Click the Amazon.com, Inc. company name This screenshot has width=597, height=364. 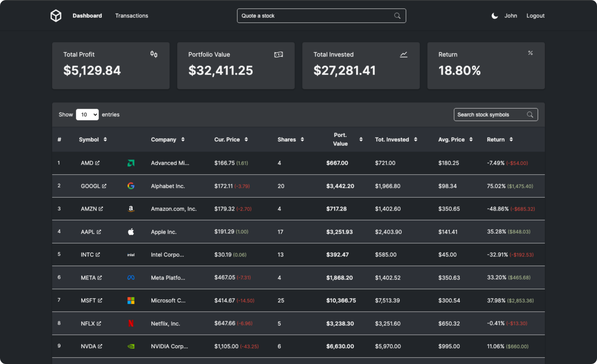(x=174, y=209)
